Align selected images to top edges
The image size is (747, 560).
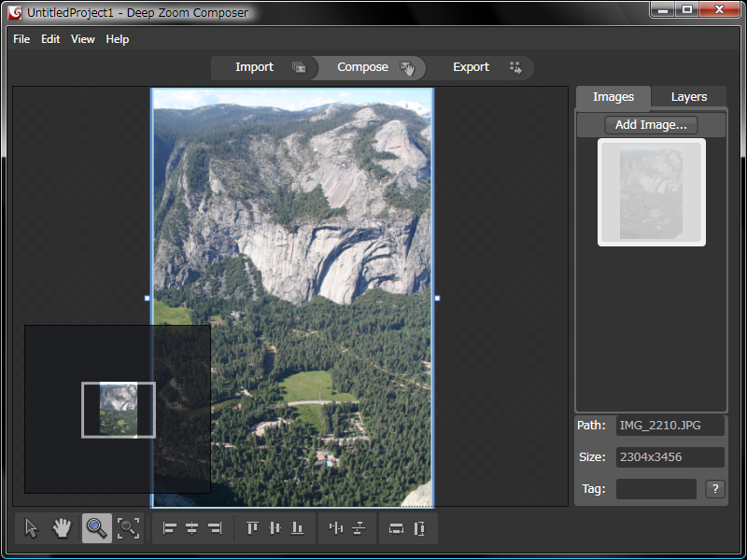pos(252,528)
